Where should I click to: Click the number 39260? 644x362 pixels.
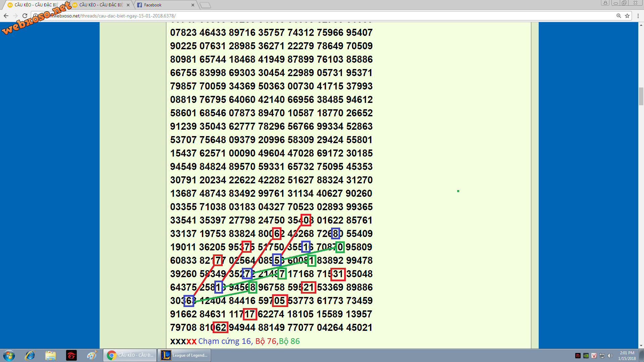point(183,274)
